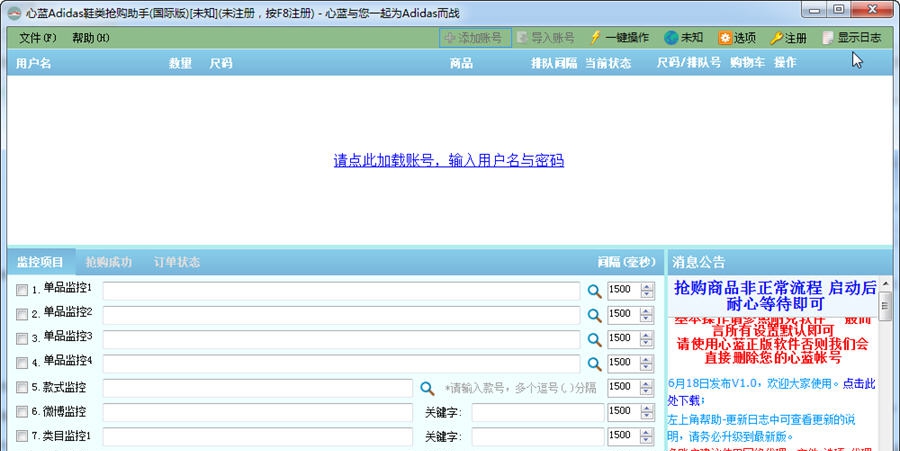Click the 尺码/排队号 column header

[689, 63]
